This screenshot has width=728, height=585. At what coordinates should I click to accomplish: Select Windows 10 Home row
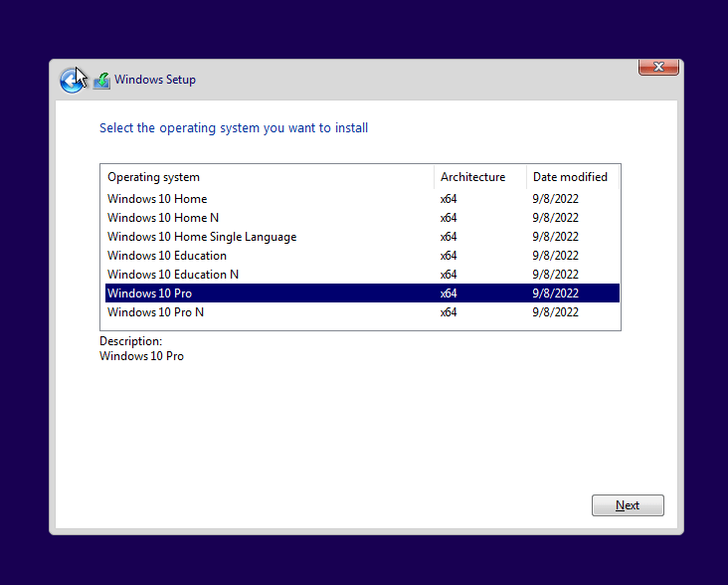coord(362,199)
